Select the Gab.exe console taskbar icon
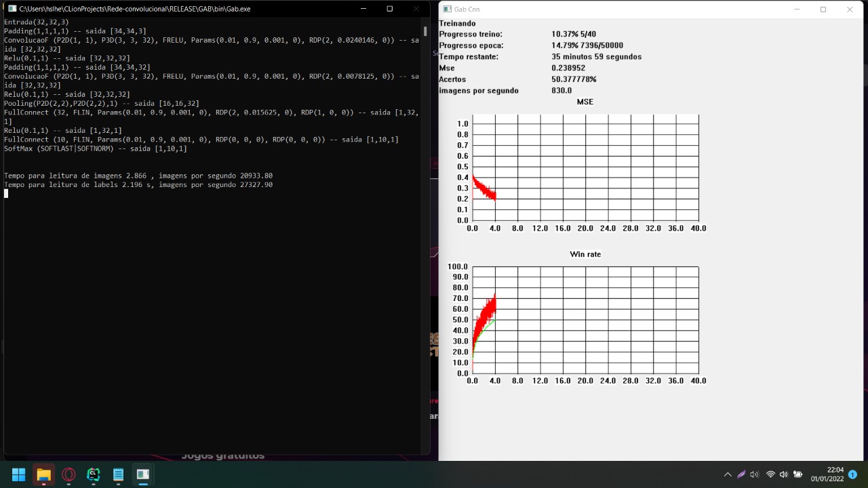The height and width of the screenshot is (488, 868). (x=143, y=474)
